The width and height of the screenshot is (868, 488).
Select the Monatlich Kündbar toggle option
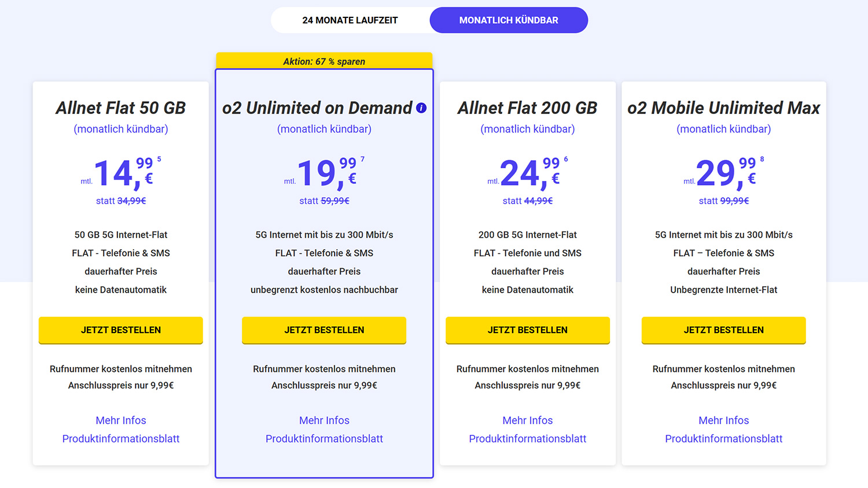(509, 20)
